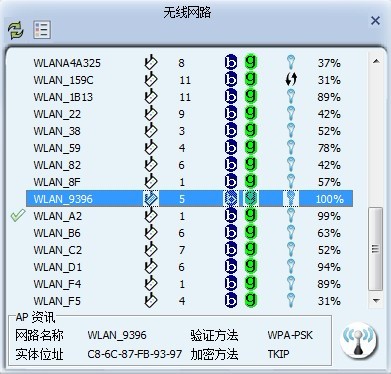Click the 63% signal of WLAN_B6

tap(329, 233)
